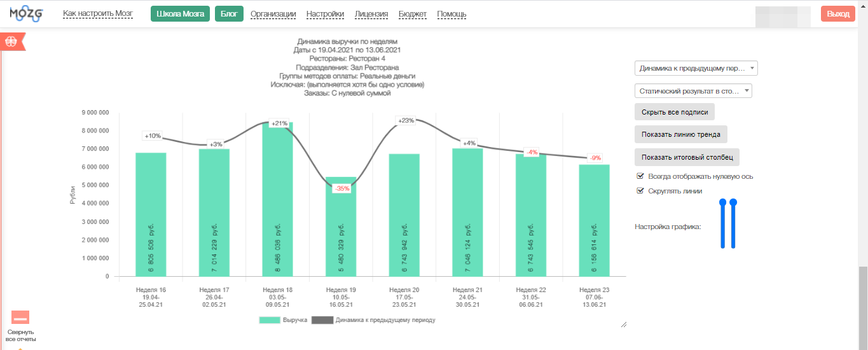Image resolution: width=868 pixels, height=350 pixels.
Task: Open the Организации menu
Action: pos(273,14)
